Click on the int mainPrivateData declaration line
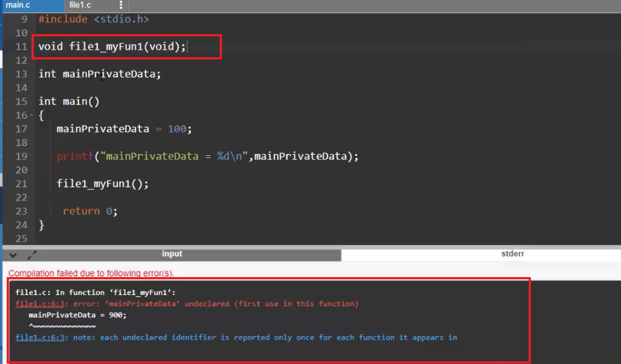Image resolution: width=621 pixels, height=364 pixels. click(x=100, y=74)
